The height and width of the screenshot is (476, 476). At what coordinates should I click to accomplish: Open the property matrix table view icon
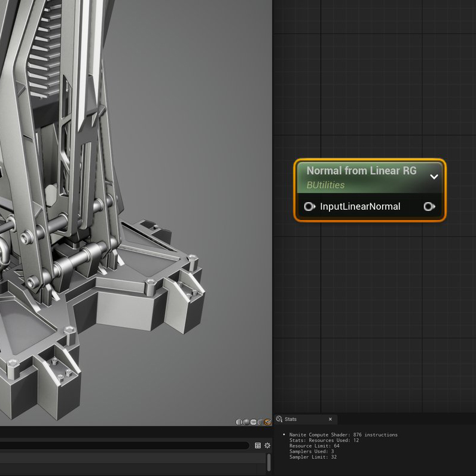[x=258, y=446]
